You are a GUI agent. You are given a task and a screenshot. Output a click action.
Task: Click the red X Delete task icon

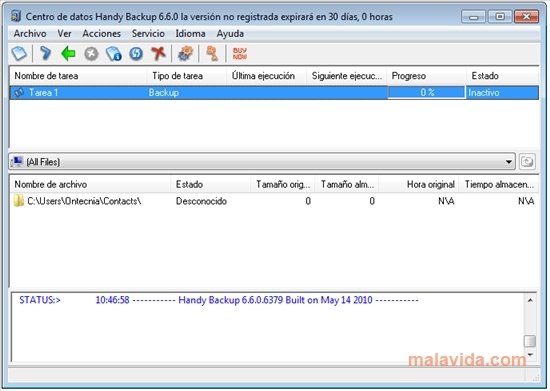click(x=158, y=54)
